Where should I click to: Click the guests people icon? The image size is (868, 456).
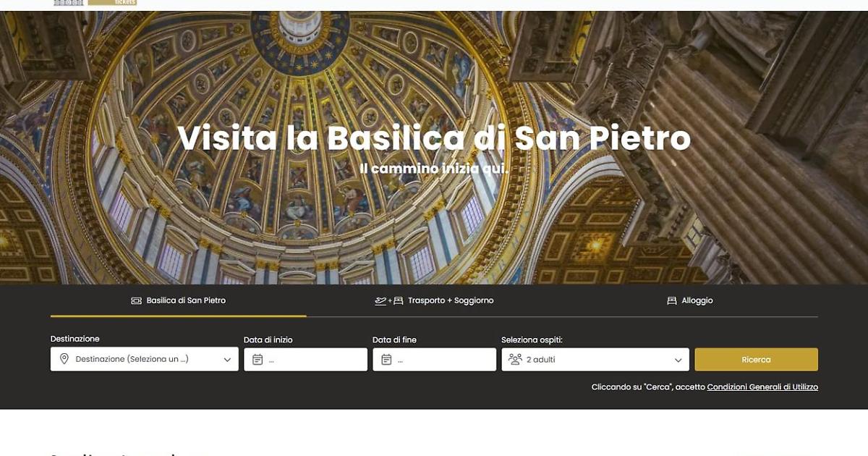pyautogui.click(x=515, y=359)
